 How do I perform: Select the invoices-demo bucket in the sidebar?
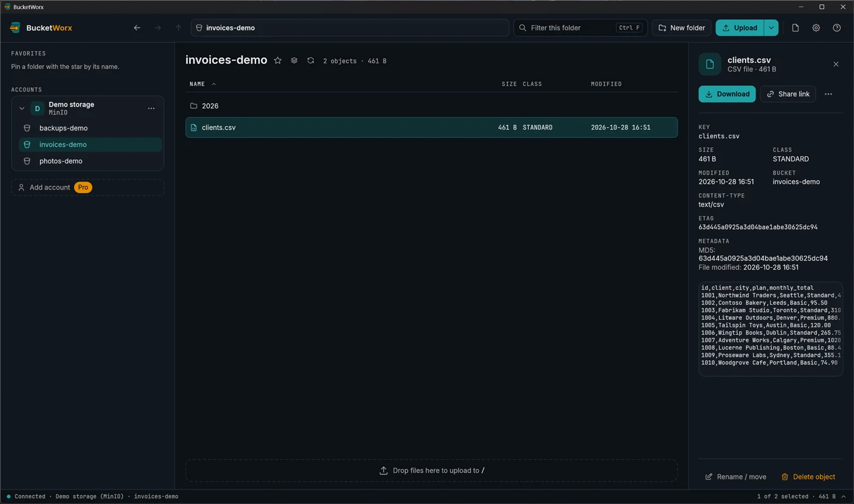coord(90,144)
